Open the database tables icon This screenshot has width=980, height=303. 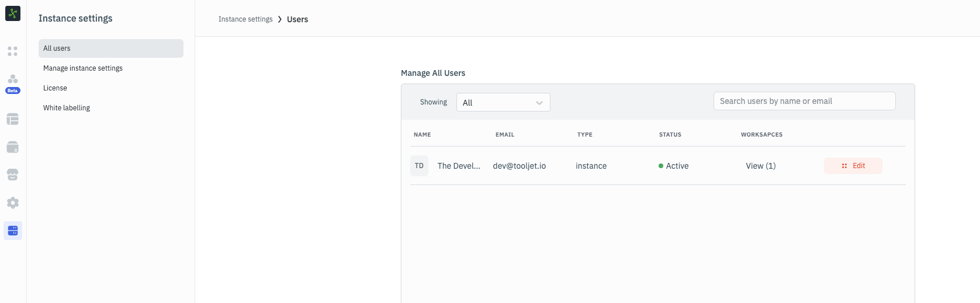pos(13,119)
